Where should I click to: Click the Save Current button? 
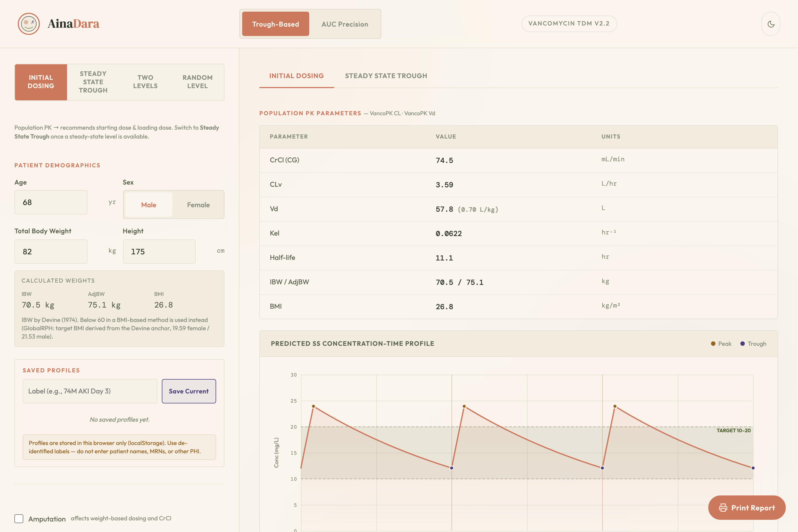[189, 391]
